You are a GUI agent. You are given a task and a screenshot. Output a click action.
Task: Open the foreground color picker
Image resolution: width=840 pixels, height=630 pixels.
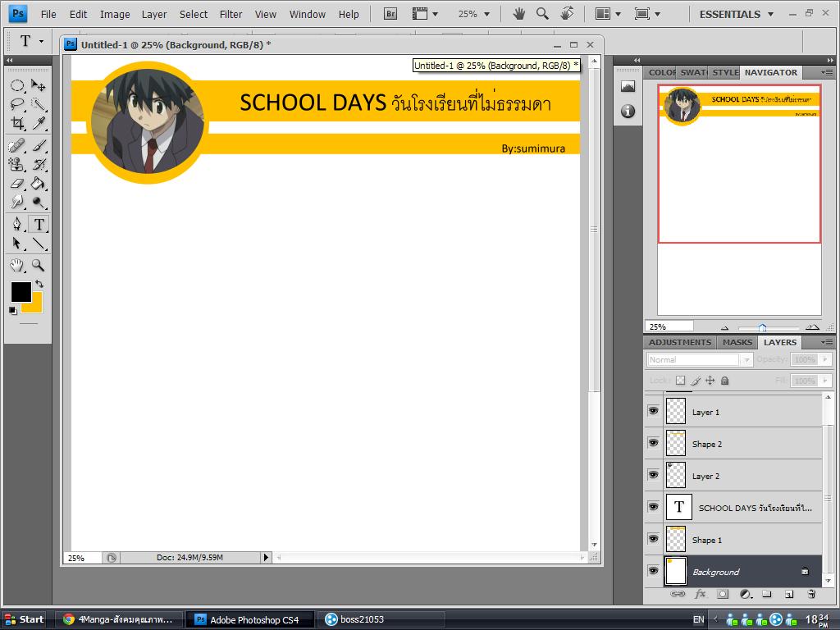pos(21,291)
